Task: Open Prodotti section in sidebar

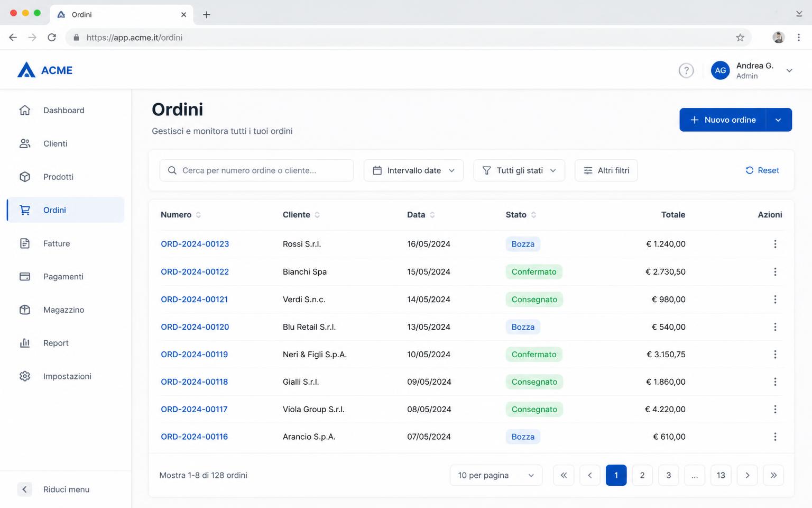Action: [x=66, y=177]
